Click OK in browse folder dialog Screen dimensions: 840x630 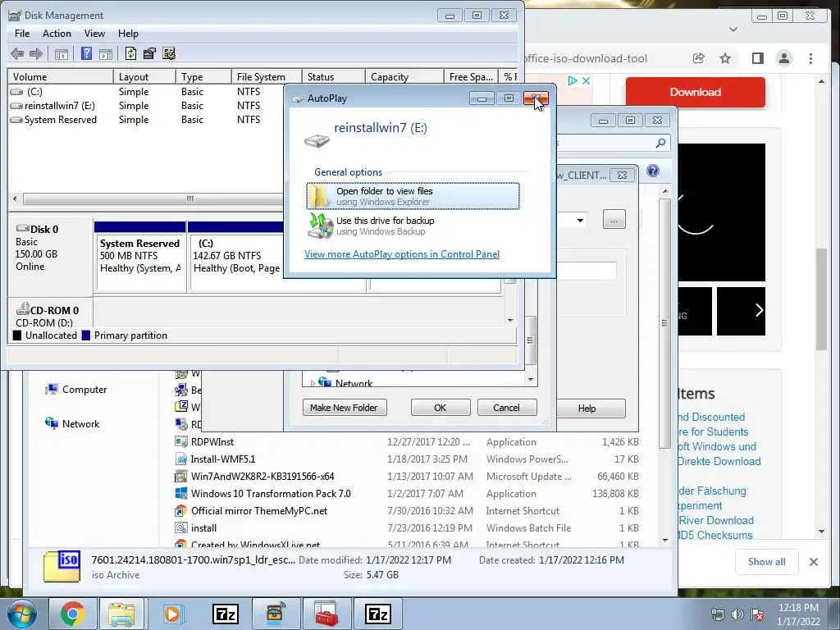point(441,408)
